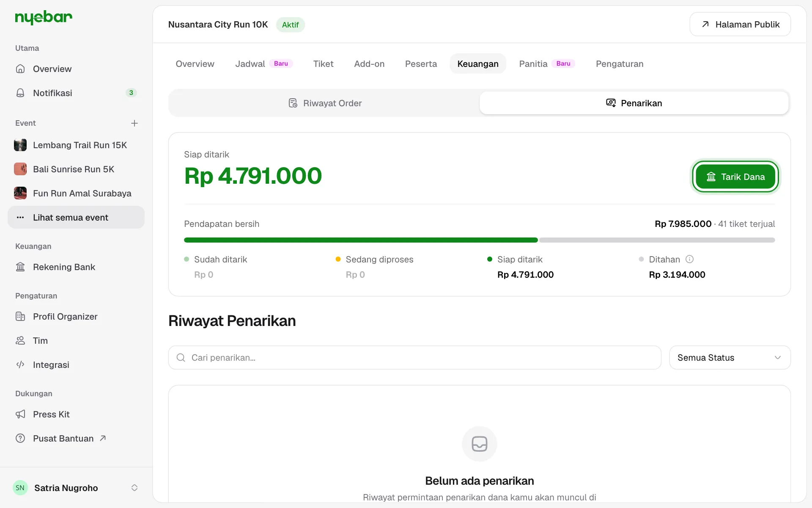
Task: Click the Notifikasi bell icon
Action: click(20, 93)
